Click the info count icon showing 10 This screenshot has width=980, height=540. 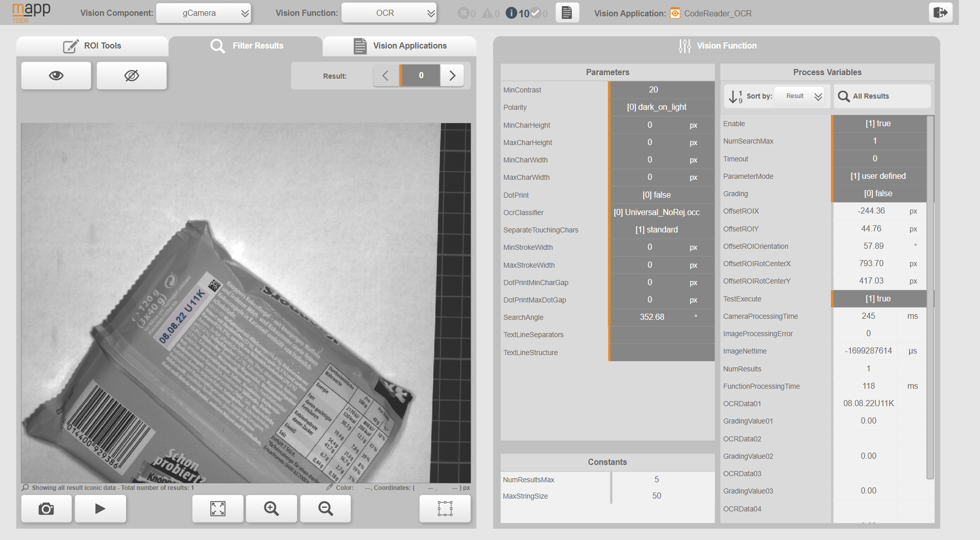coord(511,13)
